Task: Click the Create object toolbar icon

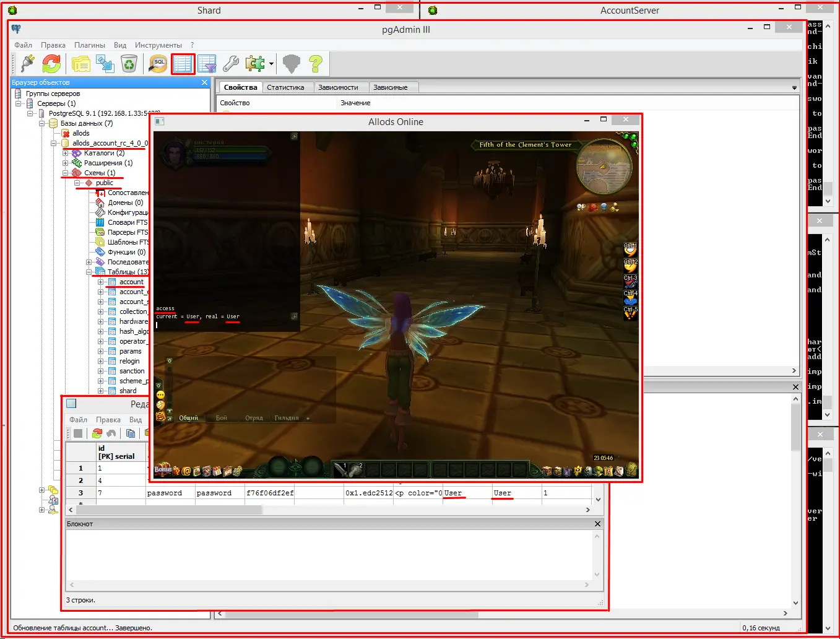Action: (x=105, y=63)
